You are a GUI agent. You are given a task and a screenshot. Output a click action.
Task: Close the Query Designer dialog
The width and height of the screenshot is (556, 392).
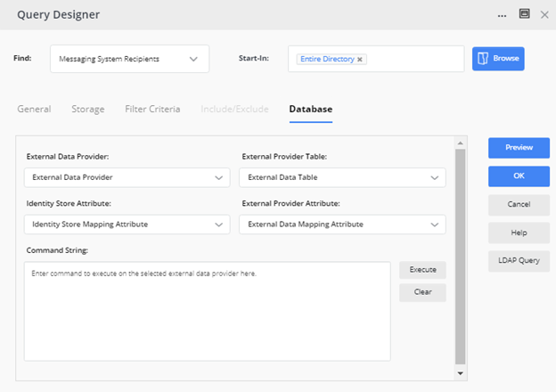click(x=544, y=14)
